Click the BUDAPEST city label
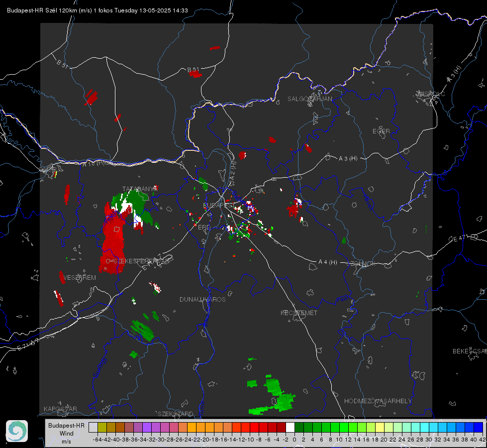 click(219, 205)
